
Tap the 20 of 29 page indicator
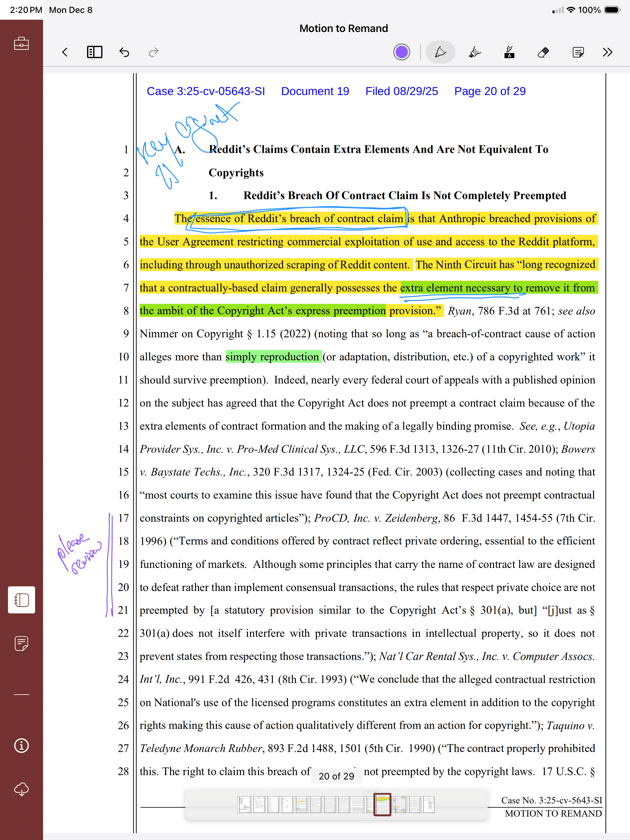(x=336, y=776)
